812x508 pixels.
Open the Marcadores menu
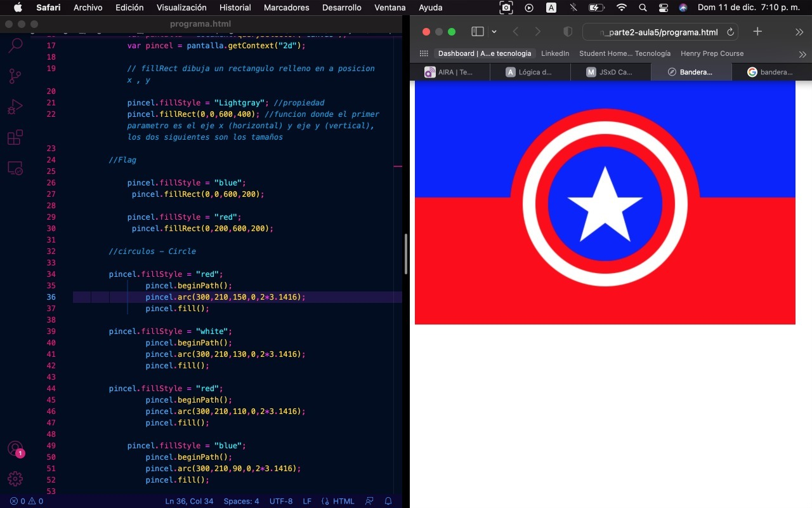pyautogui.click(x=287, y=8)
